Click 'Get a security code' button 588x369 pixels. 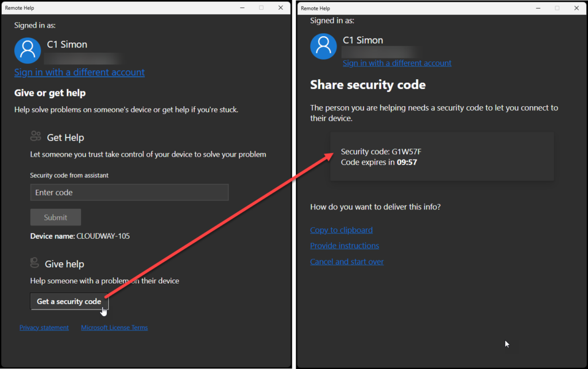coord(69,301)
